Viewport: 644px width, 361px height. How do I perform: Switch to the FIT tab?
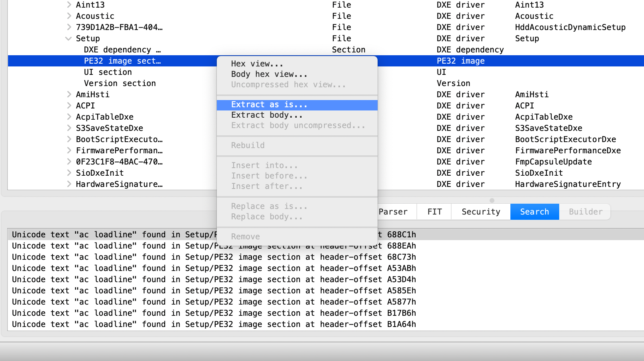click(434, 212)
